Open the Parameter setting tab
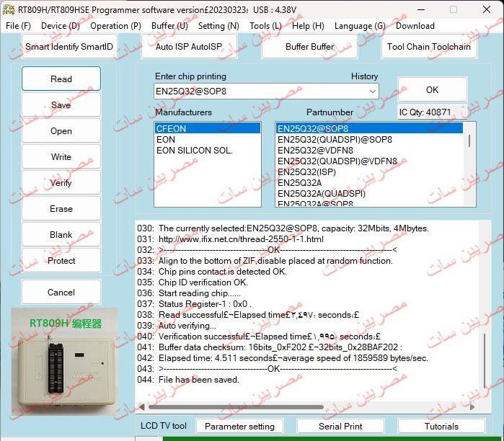The image size is (504, 441). (241, 427)
